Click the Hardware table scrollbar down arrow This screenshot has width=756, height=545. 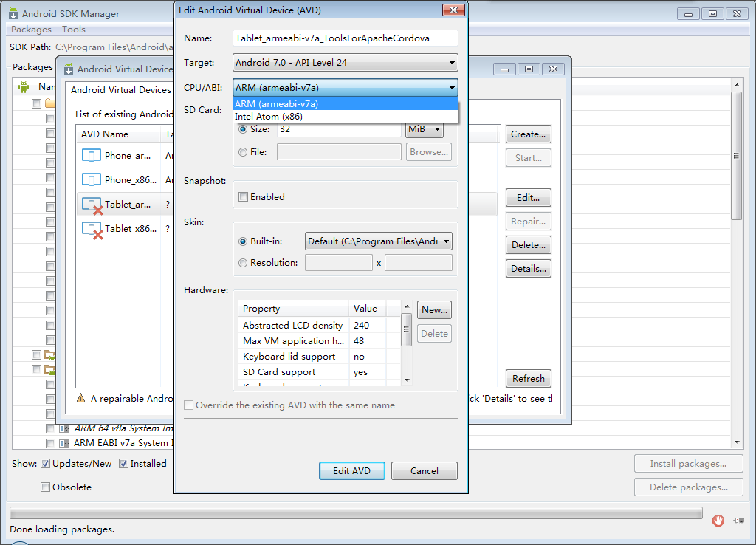pos(407,380)
